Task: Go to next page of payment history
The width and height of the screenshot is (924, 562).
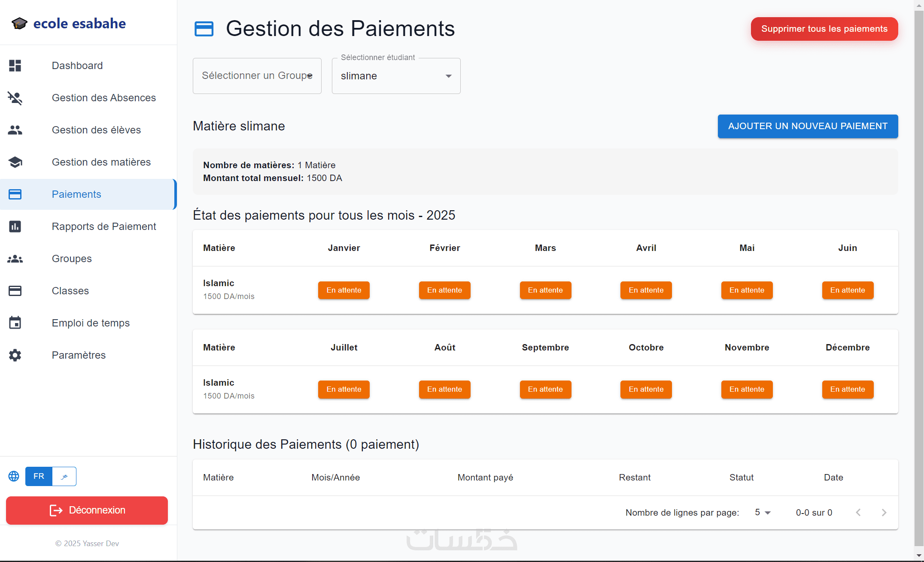Action: click(x=884, y=513)
